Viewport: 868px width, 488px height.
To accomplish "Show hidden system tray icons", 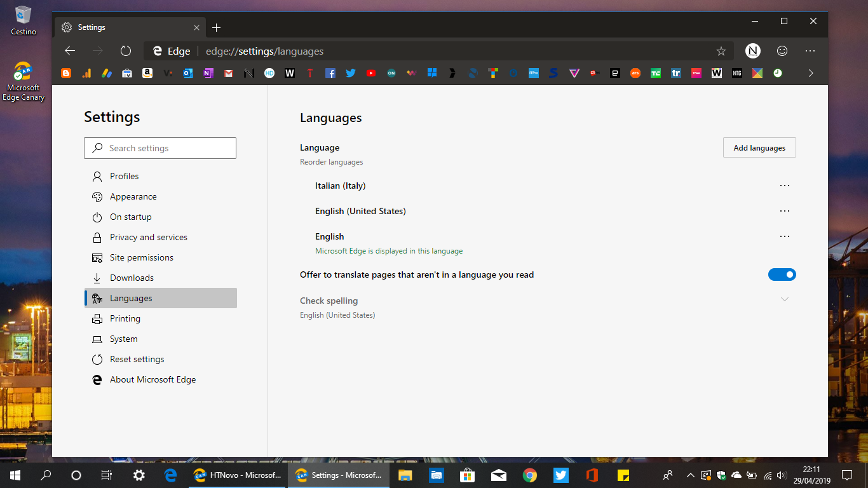I will point(691,475).
